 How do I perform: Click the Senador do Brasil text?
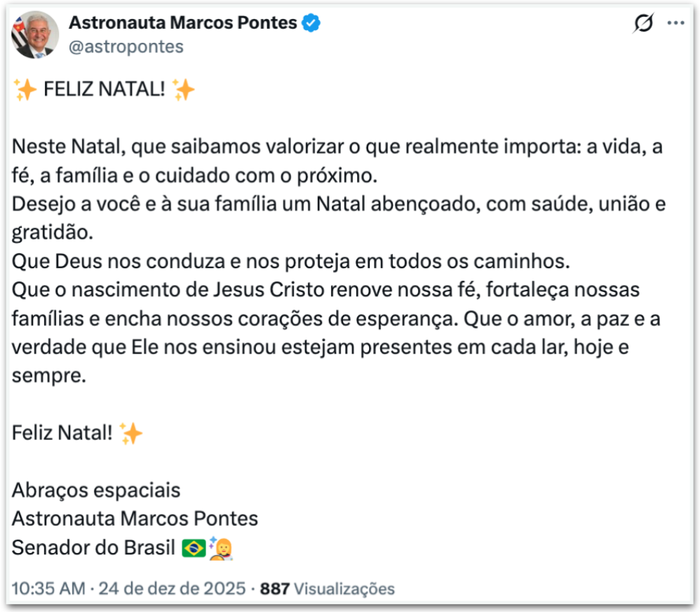coord(93,547)
